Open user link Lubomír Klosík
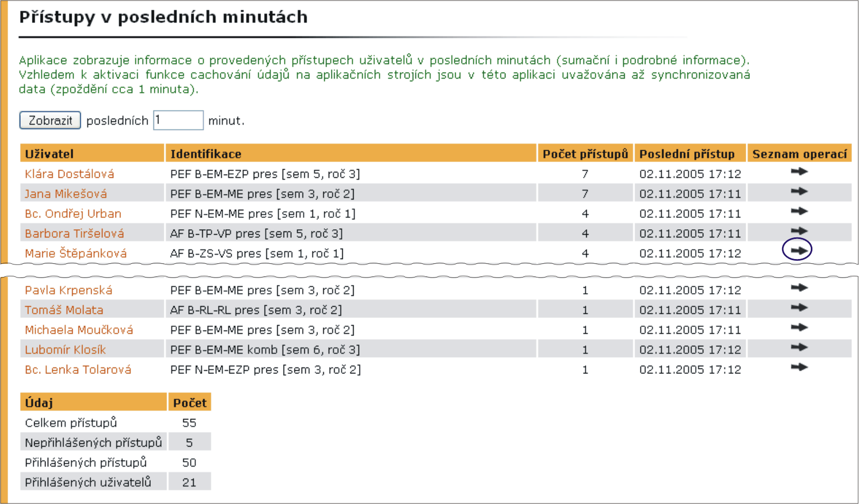Viewport: 865px width, 504px height. point(65,350)
